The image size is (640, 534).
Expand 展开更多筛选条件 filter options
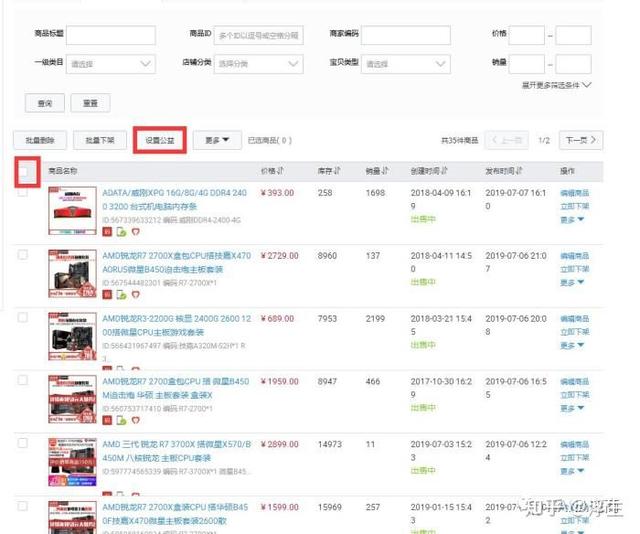[x=556, y=85]
